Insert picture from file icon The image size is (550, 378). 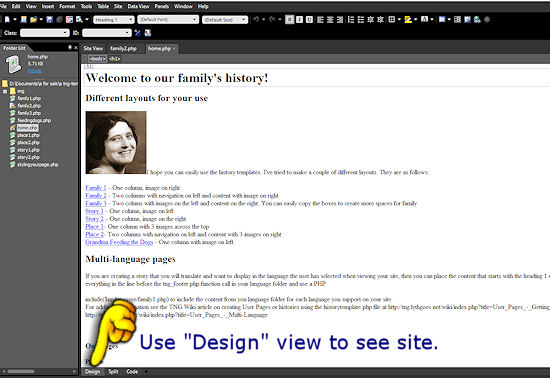coord(467,20)
